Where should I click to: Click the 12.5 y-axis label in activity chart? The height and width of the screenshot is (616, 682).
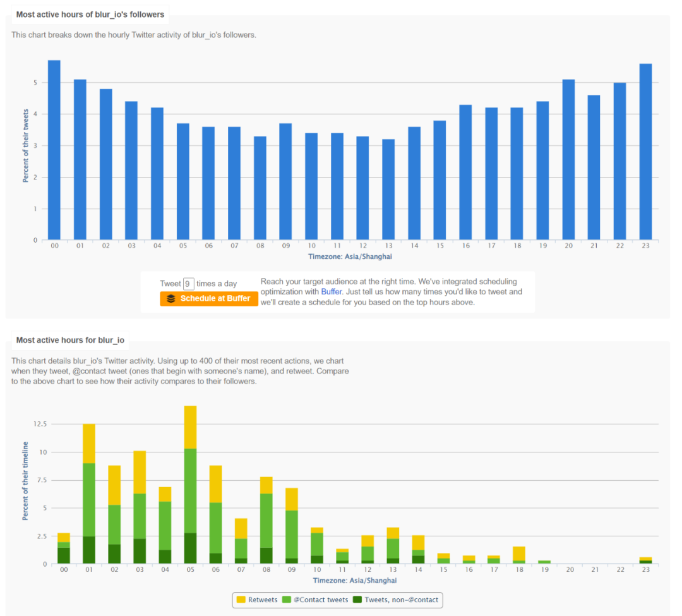click(x=40, y=424)
